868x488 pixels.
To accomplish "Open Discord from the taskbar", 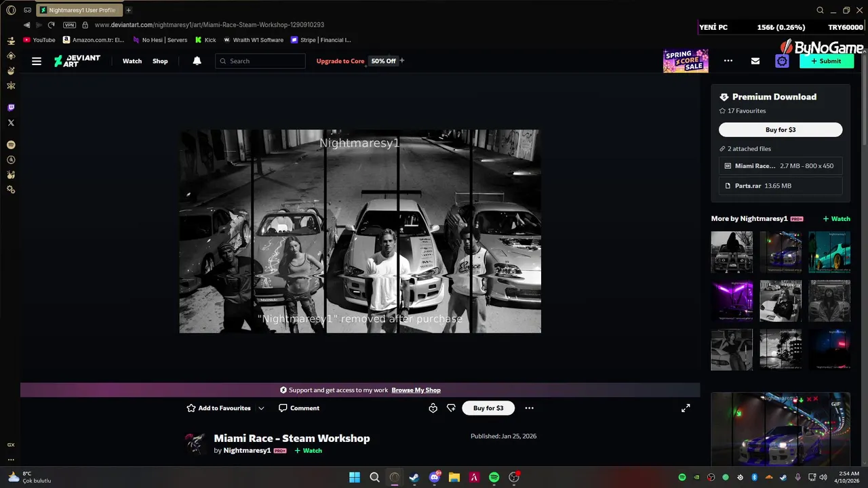I will [435, 477].
